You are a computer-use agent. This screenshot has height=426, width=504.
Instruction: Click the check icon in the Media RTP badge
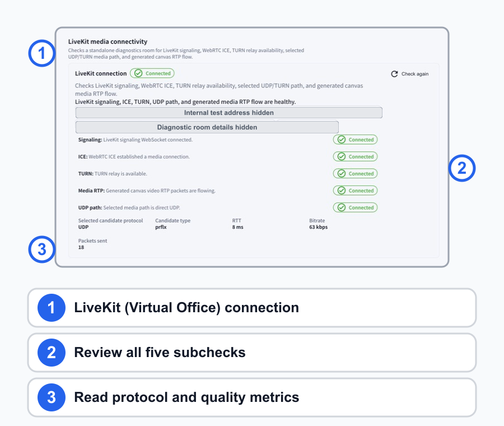point(342,191)
